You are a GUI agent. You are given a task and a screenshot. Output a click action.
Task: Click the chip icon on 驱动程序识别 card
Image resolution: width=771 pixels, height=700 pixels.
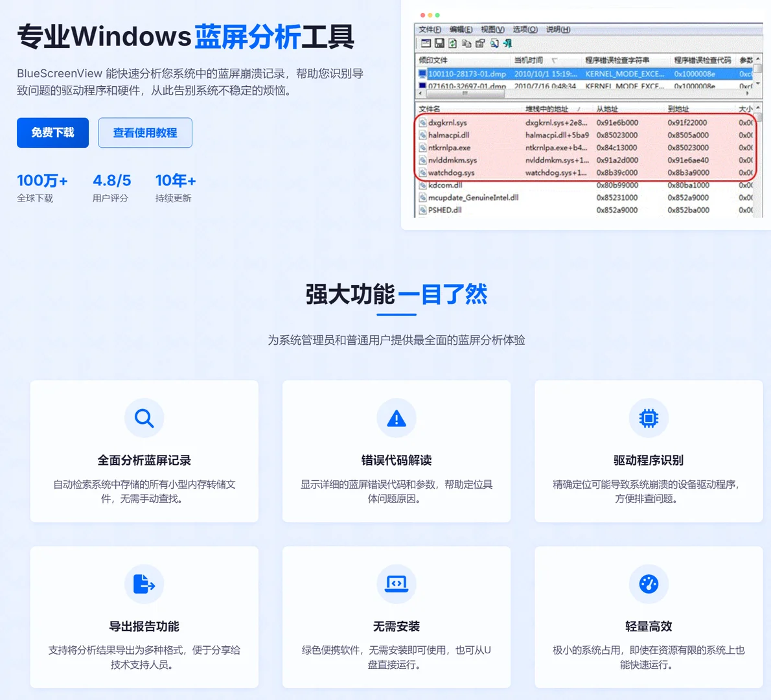[649, 418]
